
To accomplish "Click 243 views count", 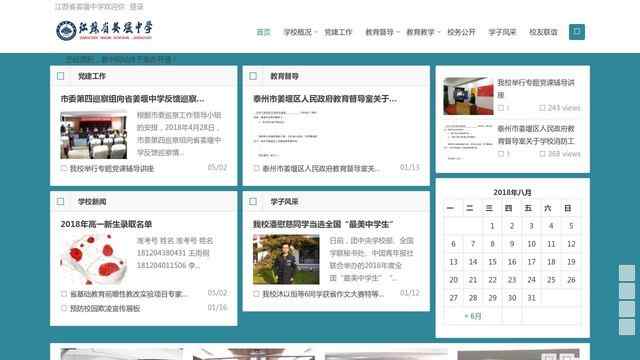I will pyautogui.click(x=564, y=108).
